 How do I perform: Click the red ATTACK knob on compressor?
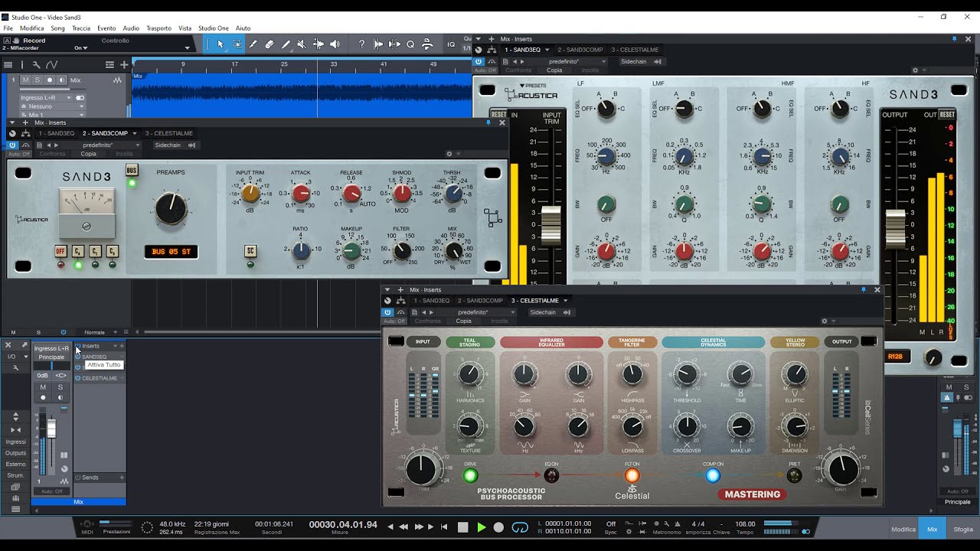coord(301,194)
